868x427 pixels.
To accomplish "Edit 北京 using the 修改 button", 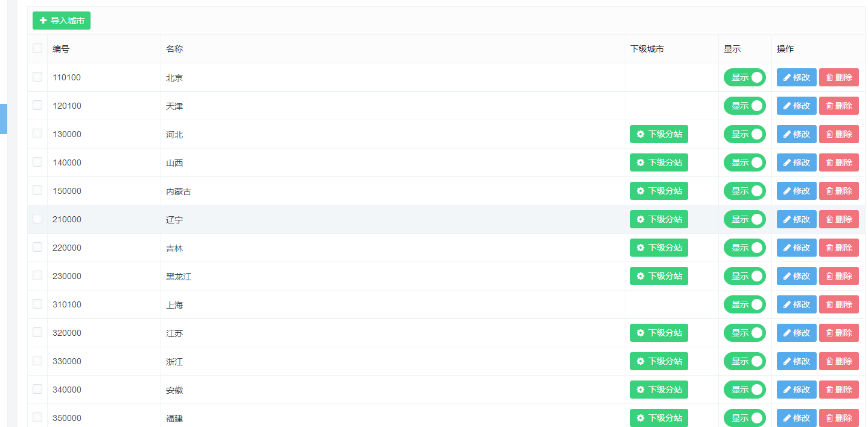I will click(796, 77).
